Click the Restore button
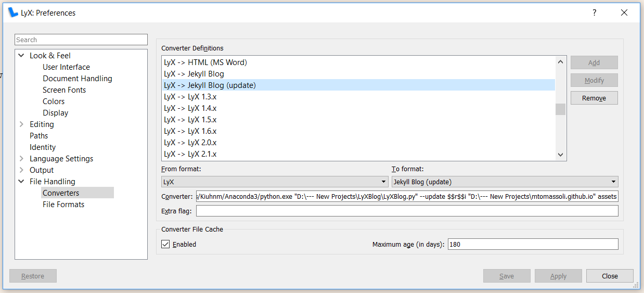The image size is (644, 293). point(33,276)
